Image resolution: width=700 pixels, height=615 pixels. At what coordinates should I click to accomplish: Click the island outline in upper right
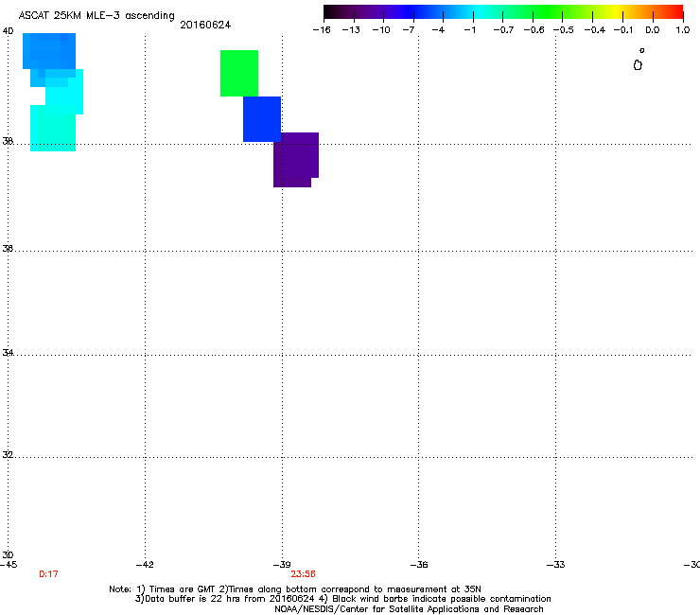pyautogui.click(x=638, y=65)
